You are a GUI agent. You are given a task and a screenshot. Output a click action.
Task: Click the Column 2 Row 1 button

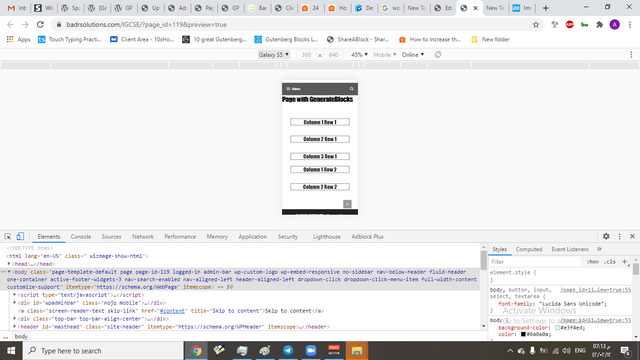tap(320, 139)
